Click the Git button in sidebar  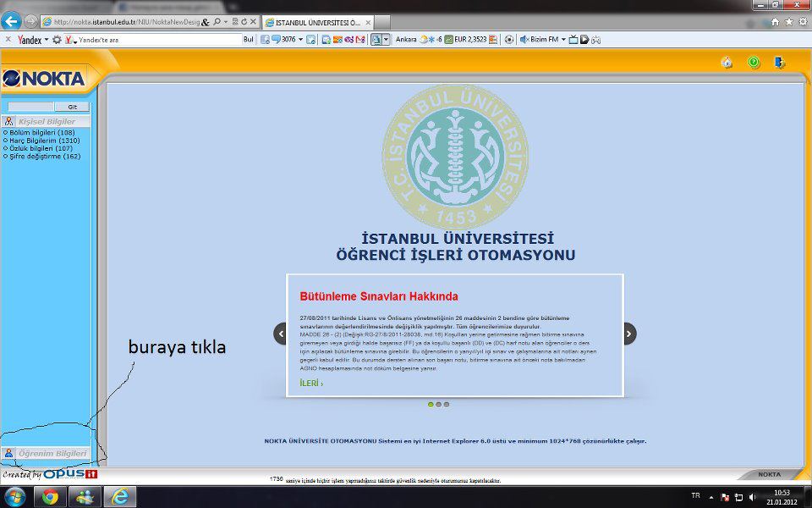tap(72, 107)
